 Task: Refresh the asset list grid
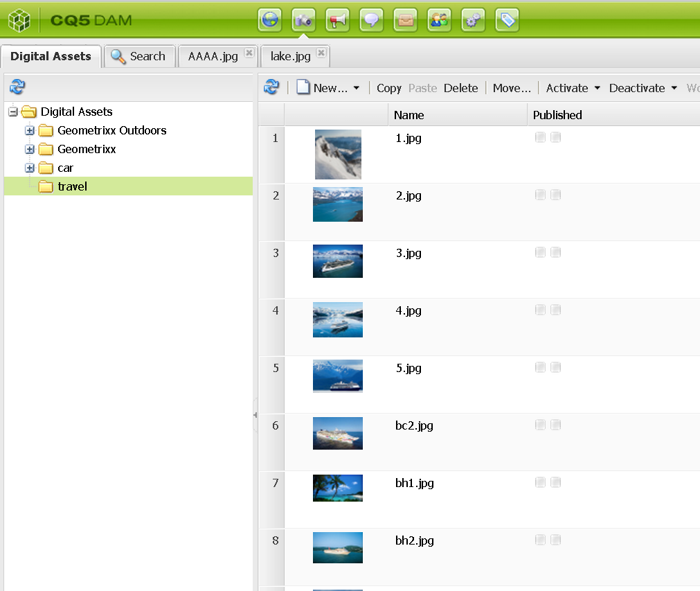[271, 87]
